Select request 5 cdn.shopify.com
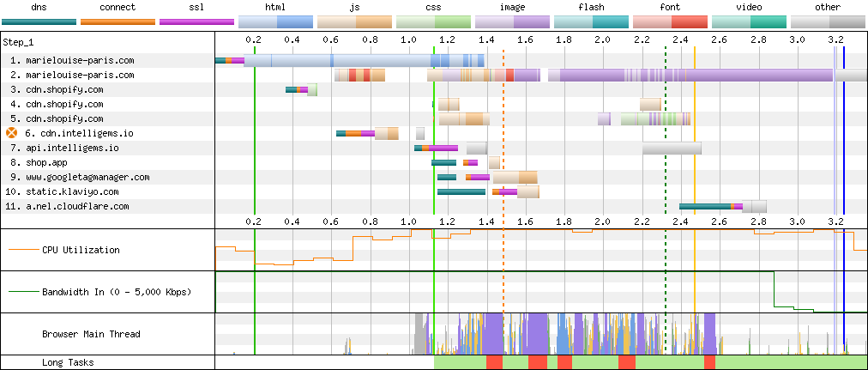 pos(57,118)
